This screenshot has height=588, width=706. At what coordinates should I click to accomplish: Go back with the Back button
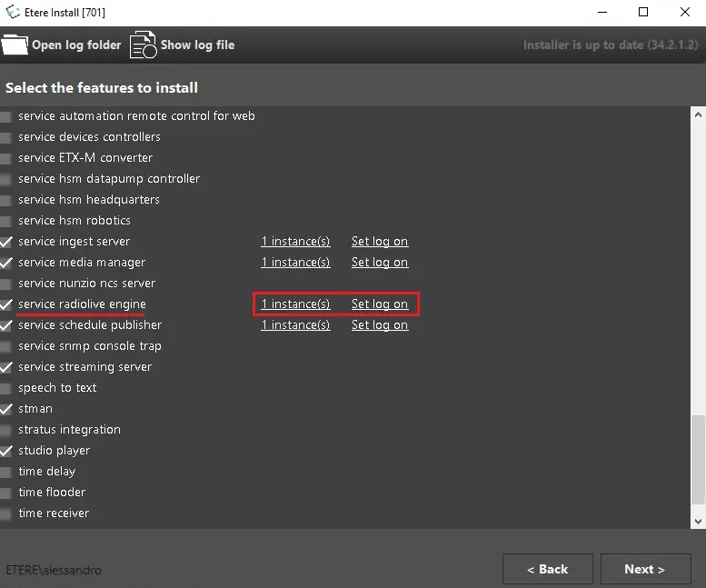pyautogui.click(x=547, y=569)
